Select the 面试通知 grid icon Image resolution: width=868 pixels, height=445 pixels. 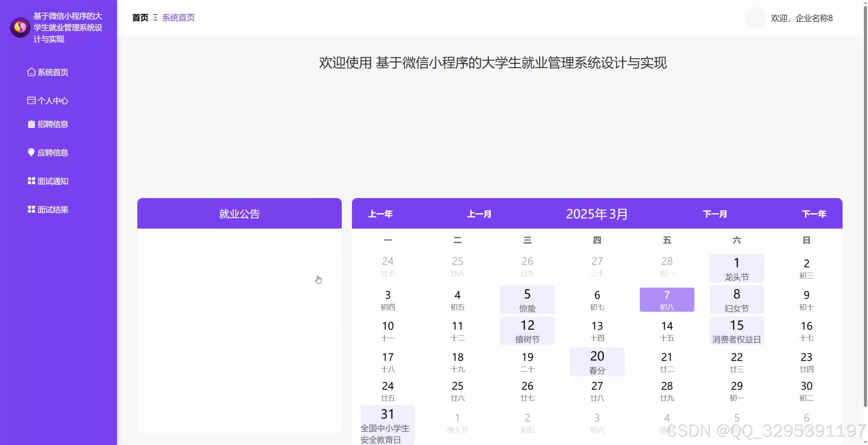pyautogui.click(x=31, y=181)
